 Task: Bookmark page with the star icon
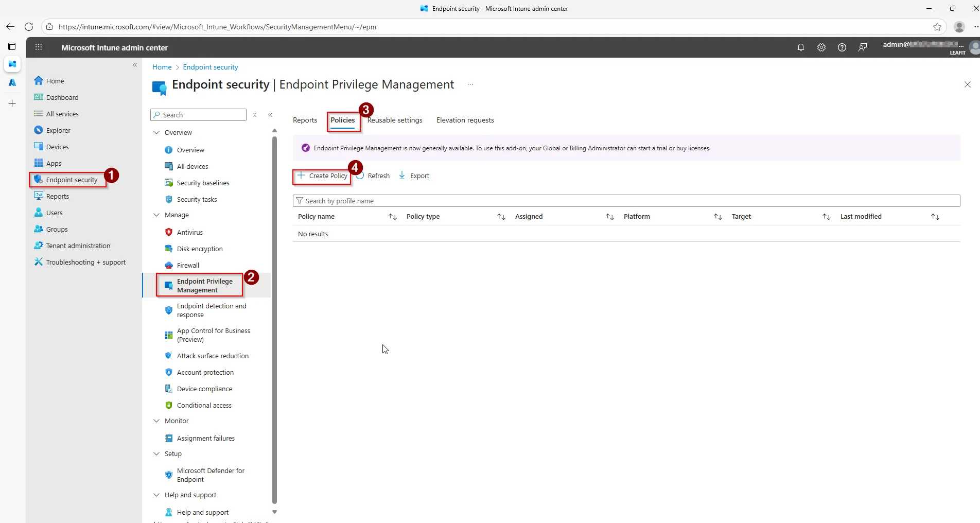point(937,27)
